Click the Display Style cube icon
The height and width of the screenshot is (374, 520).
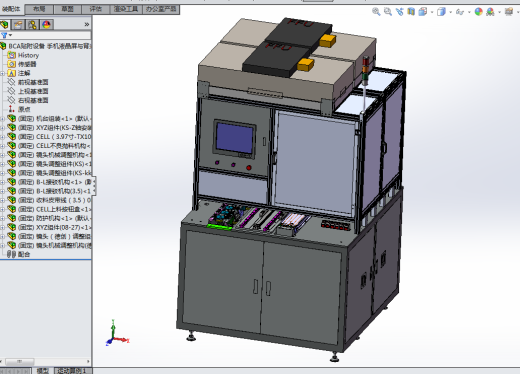point(441,12)
